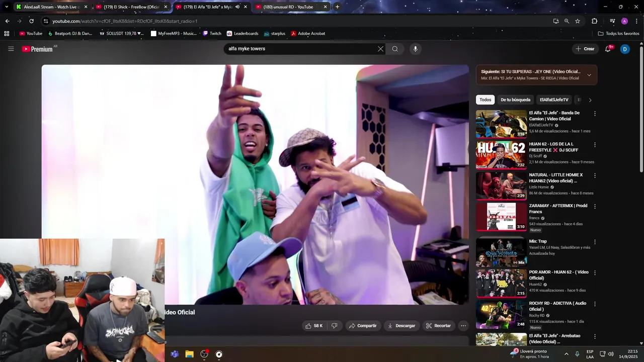Open taskbar volume speaker icon
This screenshot has width=644, height=362.
click(x=611, y=354)
